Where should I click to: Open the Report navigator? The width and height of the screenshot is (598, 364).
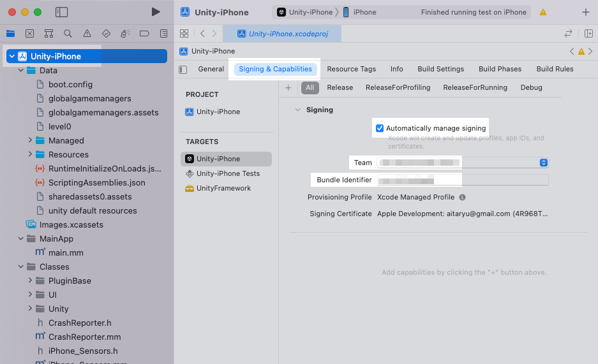tap(163, 34)
